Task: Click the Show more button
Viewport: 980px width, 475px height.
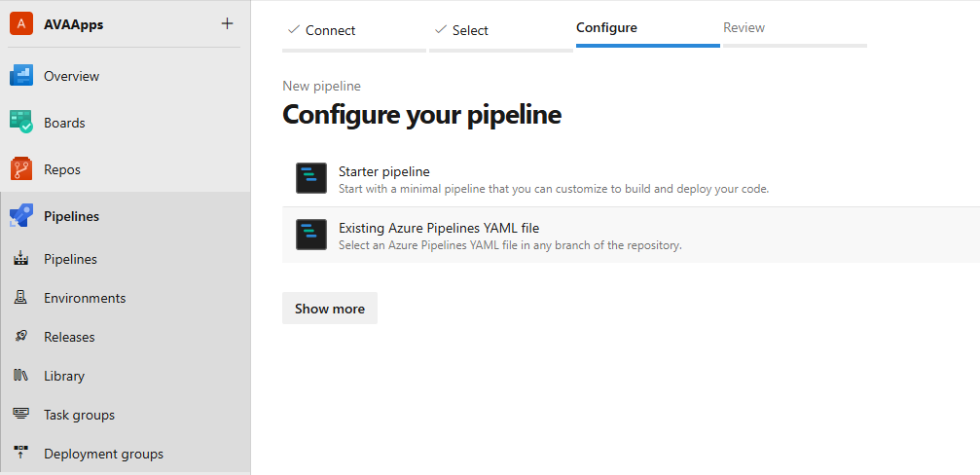Action: (329, 309)
